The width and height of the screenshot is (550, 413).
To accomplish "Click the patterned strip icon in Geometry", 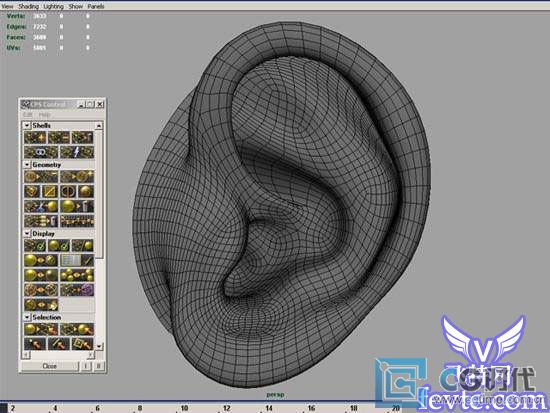I will coord(77,221).
